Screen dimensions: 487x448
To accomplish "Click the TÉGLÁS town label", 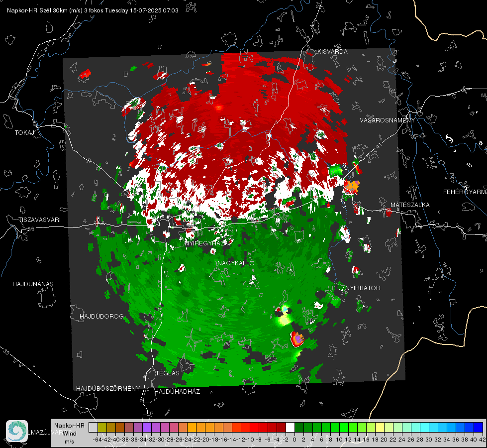I will [168, 373].
